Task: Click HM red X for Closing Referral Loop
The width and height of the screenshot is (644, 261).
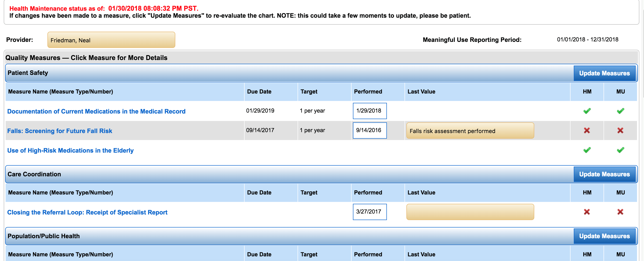Action: coord(587,212)
